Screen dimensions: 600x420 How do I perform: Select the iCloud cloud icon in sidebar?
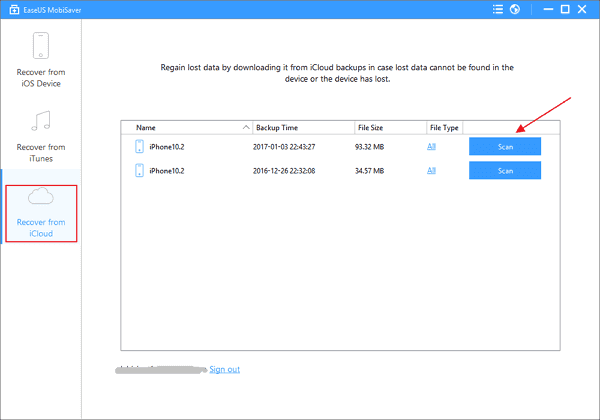41,198
